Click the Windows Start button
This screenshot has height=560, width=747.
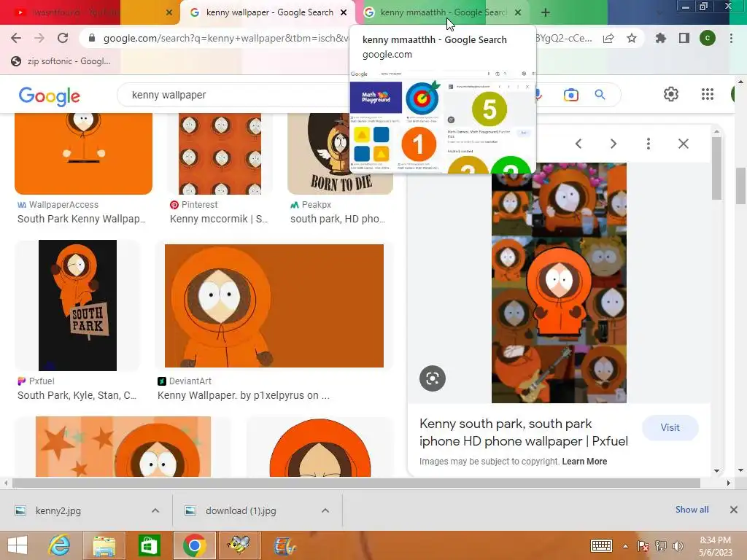pyautogui.click(x=18, y=545)
